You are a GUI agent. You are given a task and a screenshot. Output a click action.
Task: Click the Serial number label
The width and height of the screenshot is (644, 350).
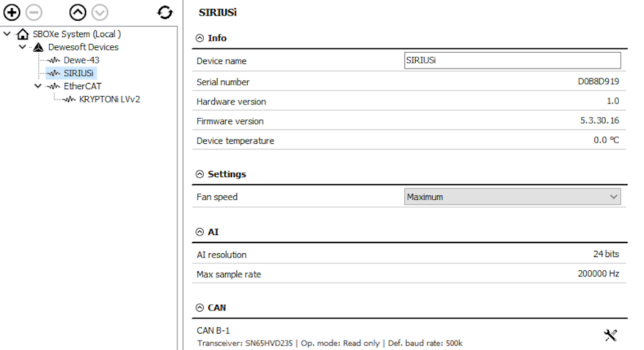[x=223, y=82]
